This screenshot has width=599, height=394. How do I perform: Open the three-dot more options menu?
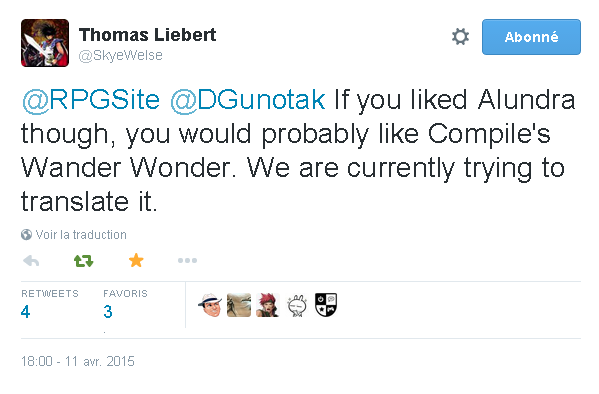tap(187, 261)
